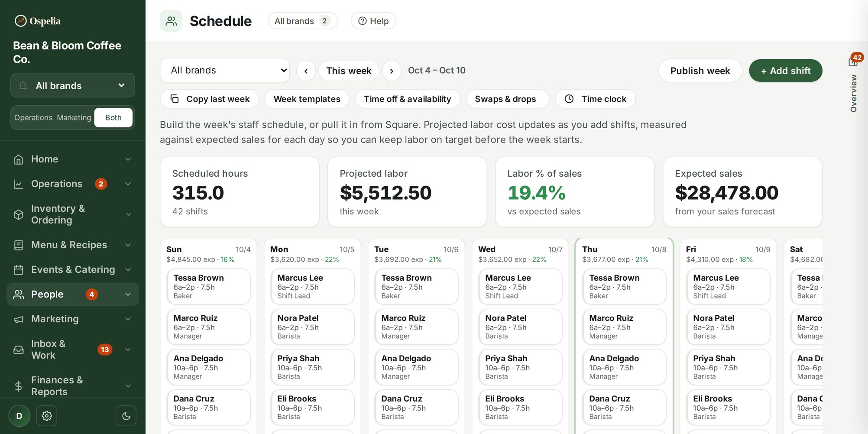
Task: Expand the Marketing menu chevron
Action: coord(128,319)
